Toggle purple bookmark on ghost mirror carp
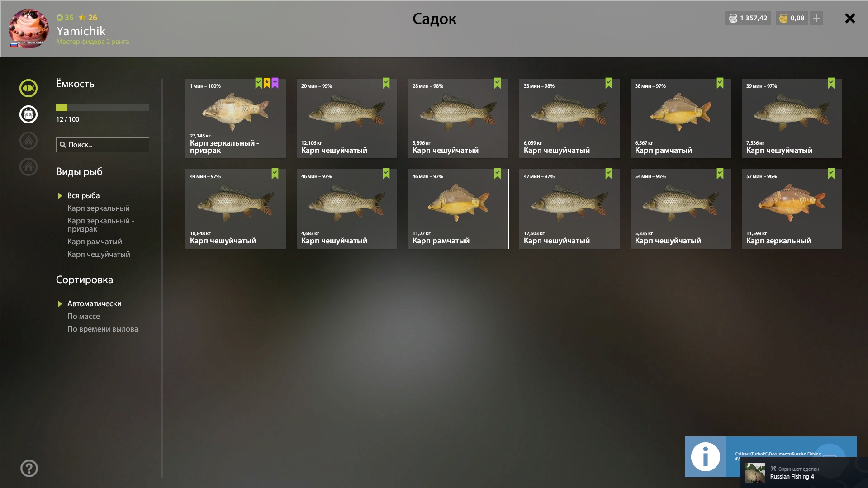 275,83
